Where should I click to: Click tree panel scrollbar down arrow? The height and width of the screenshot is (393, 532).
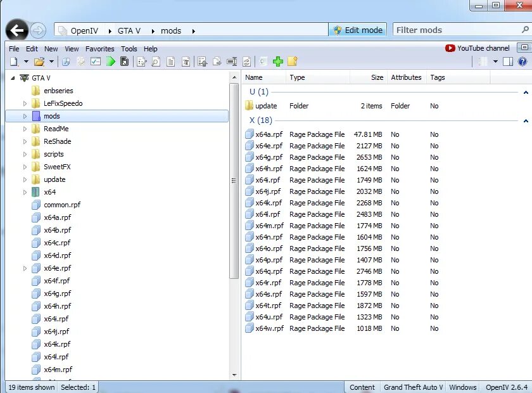(x=234, y=375)
